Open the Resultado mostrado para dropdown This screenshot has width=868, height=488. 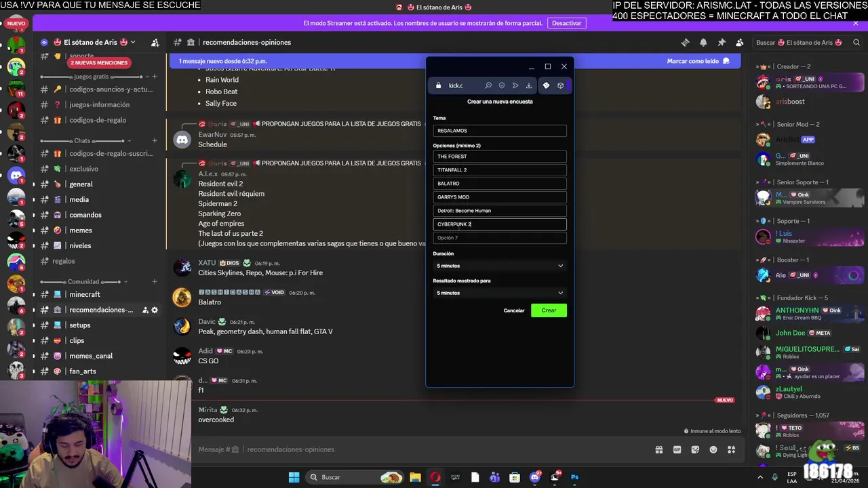click(500, 293)
